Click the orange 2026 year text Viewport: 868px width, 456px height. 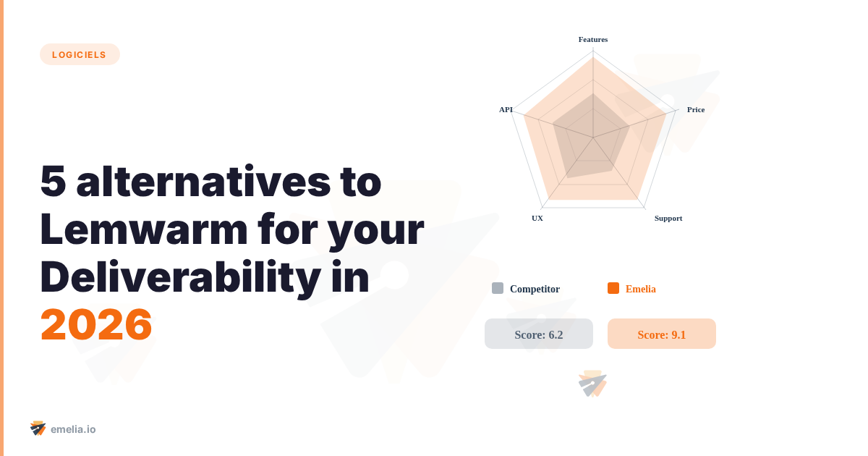pos(96,325)
